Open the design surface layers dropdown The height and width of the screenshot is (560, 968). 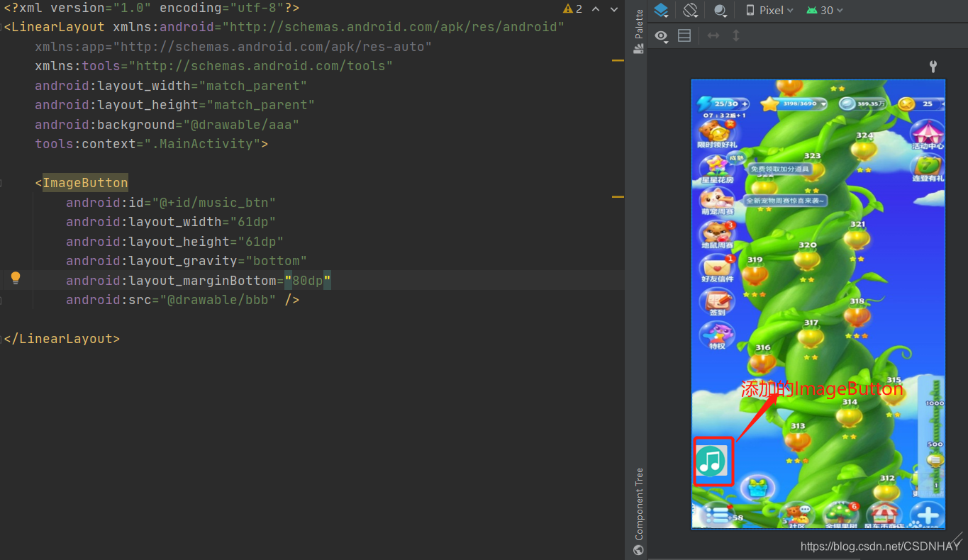(661, 11)
